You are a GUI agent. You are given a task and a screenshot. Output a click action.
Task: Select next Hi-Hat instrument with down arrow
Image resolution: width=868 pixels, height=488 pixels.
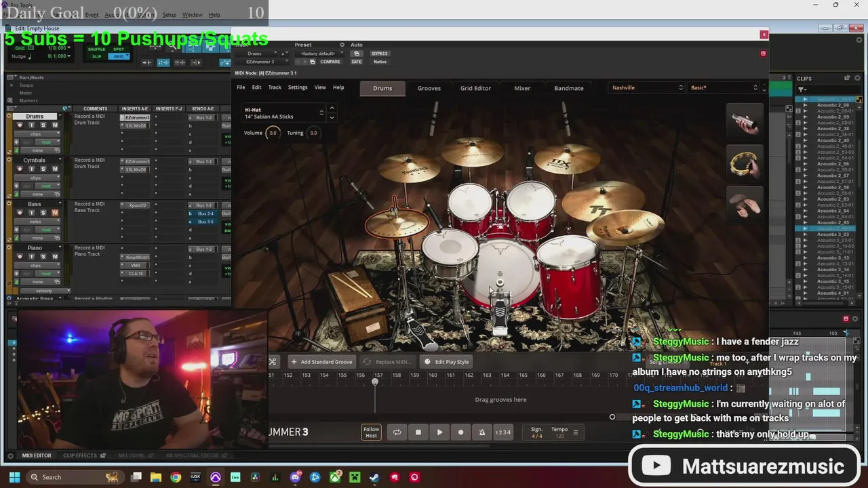pyautogui.click(x=332, y=118)
